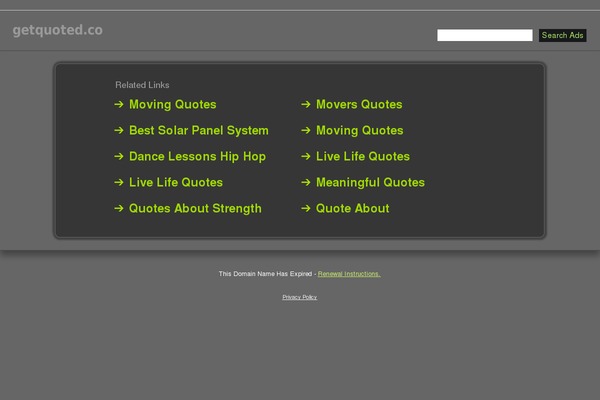Open the Quote About link
The width and height of the screenshot is (600, 400).
pos(352,208)
